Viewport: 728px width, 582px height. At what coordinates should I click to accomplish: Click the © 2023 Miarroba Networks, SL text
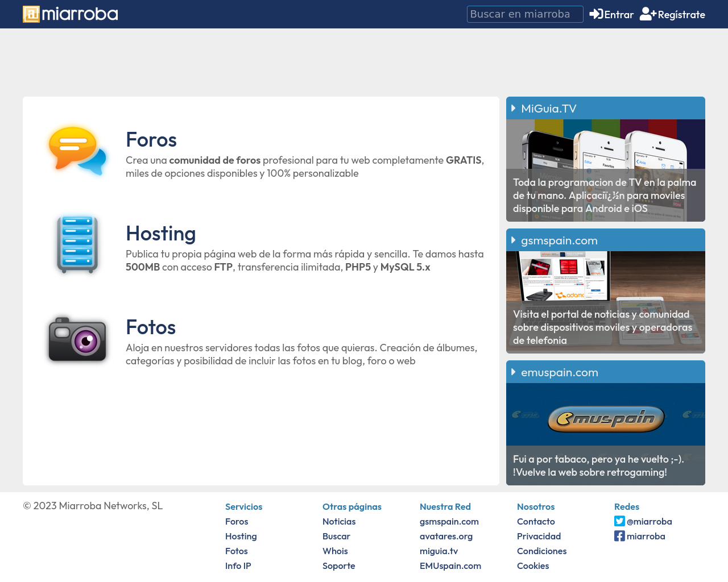click(x=93, y=506)
